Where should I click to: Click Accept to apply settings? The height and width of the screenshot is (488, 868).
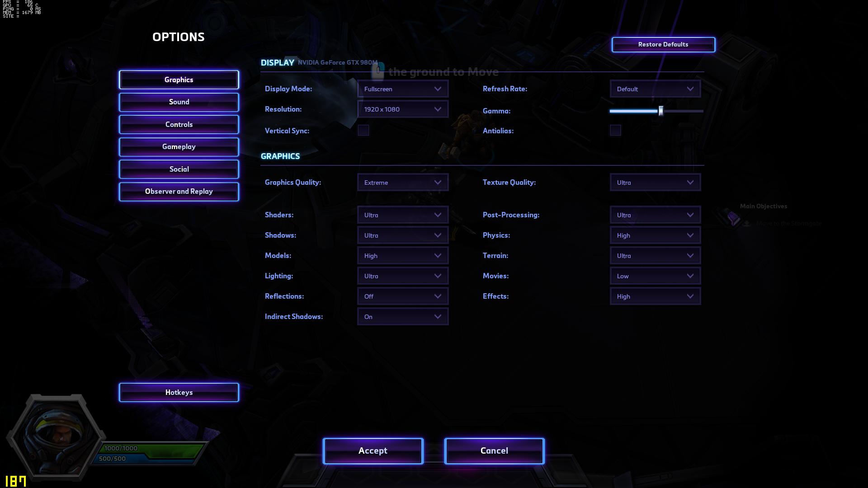(372, 450)
